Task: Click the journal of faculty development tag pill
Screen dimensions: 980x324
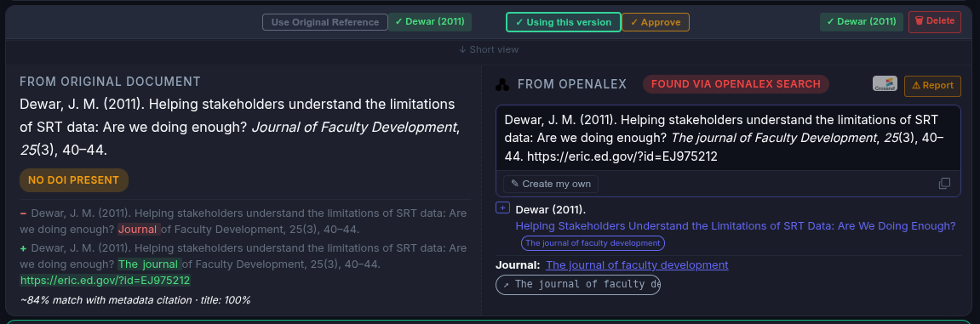Action: (593, 243)
